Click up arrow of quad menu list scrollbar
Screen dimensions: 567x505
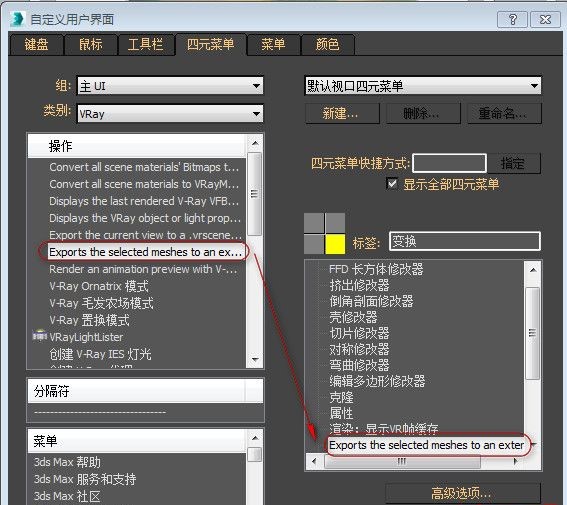click(x=533, y=270)
